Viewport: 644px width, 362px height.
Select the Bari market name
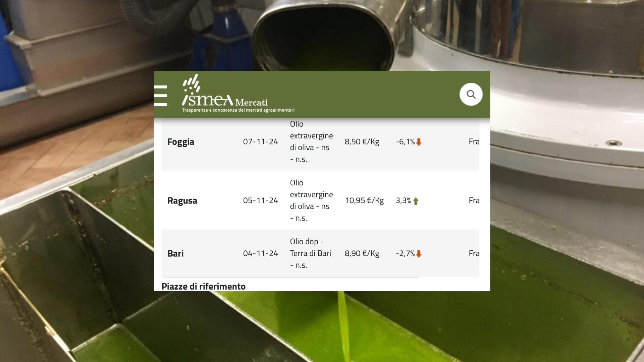(x=175, y=253)
